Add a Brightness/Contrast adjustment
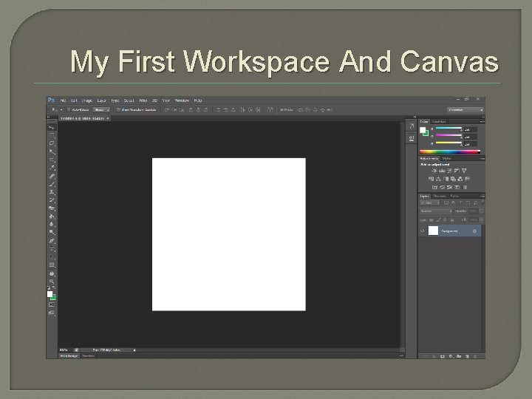Viewport: 532px width, 399px height. tap(434, 171)
